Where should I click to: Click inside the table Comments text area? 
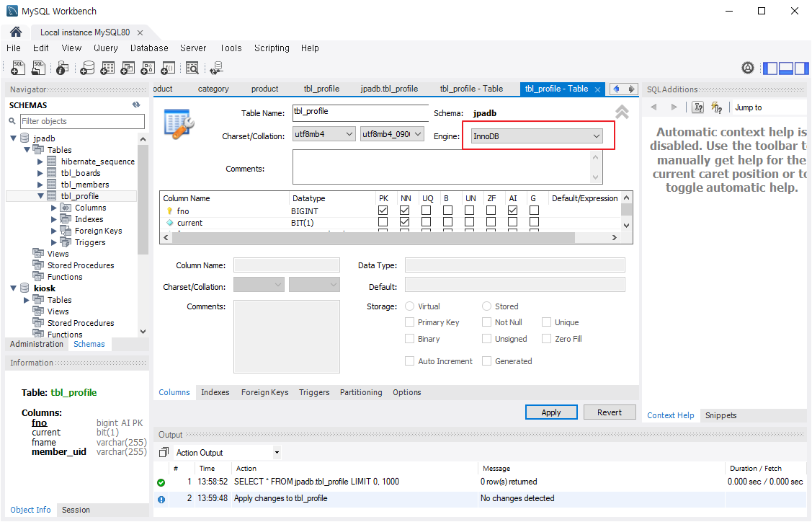[442, 167]
